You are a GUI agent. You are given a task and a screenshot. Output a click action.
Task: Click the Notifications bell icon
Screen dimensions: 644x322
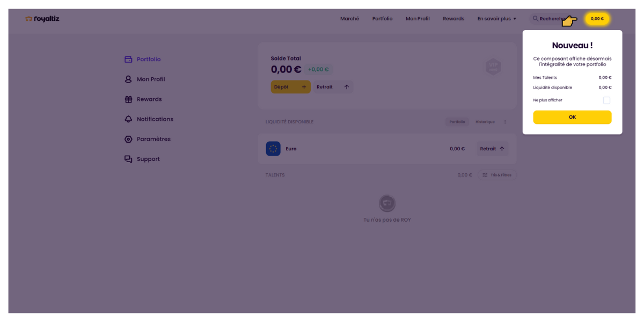pos(128,119)
